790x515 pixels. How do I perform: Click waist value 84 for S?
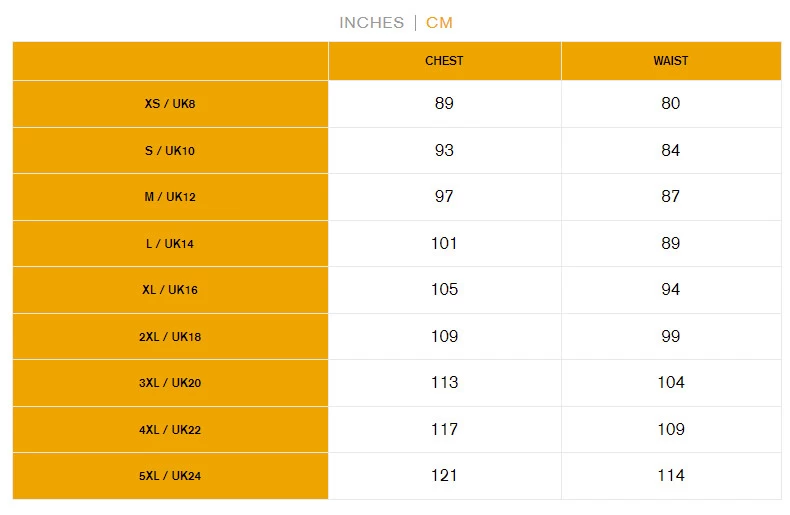(x=670, y=151)
